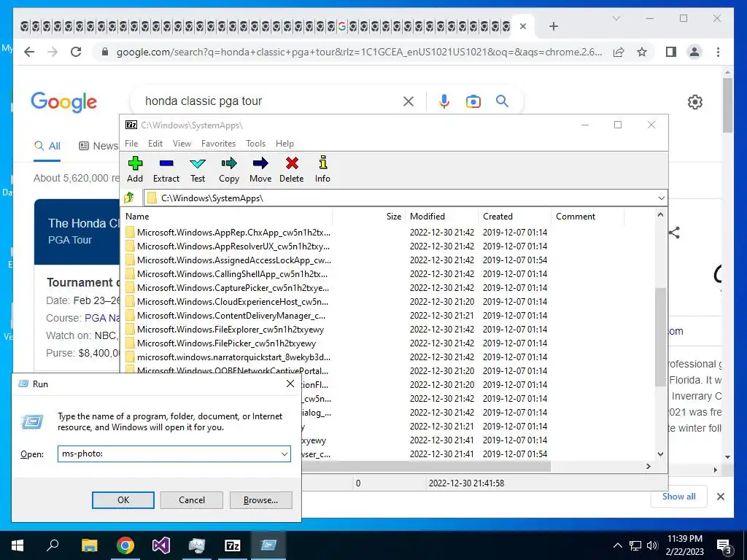Open the File menu in 7-Zip
Screen dimensions: 747x560
click(x=131, y=144)
